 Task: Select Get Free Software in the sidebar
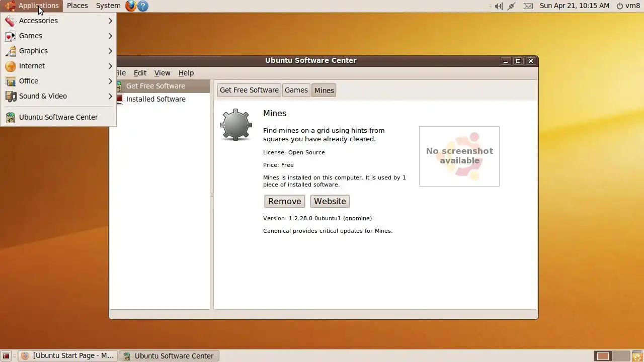pos(160,86)
